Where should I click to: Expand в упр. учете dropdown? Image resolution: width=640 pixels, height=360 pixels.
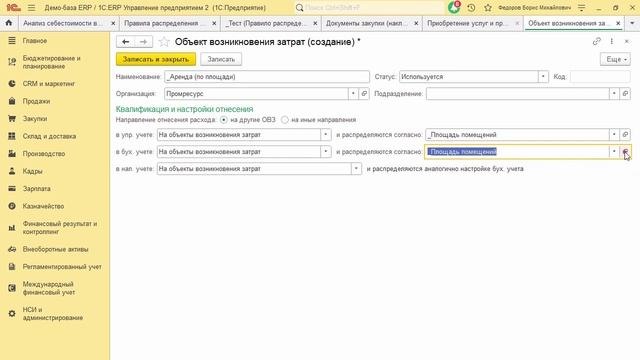tap(326, 135)
